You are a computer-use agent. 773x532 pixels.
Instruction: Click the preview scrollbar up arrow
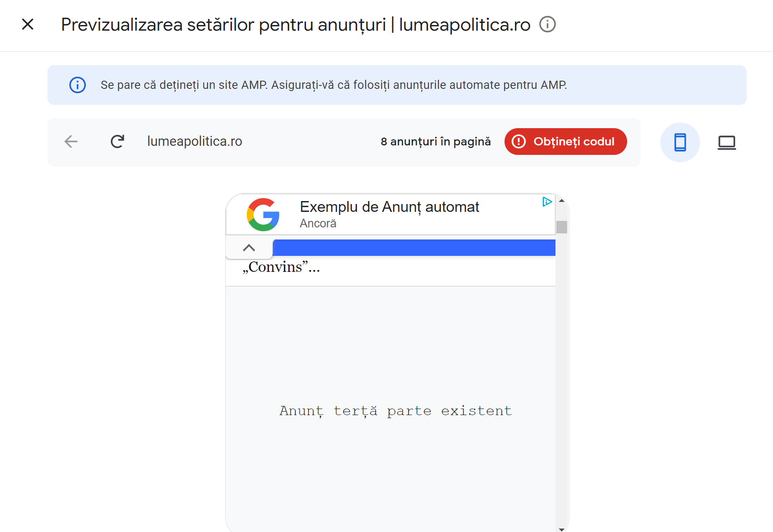pyautogui.click(x=562, y=201)
